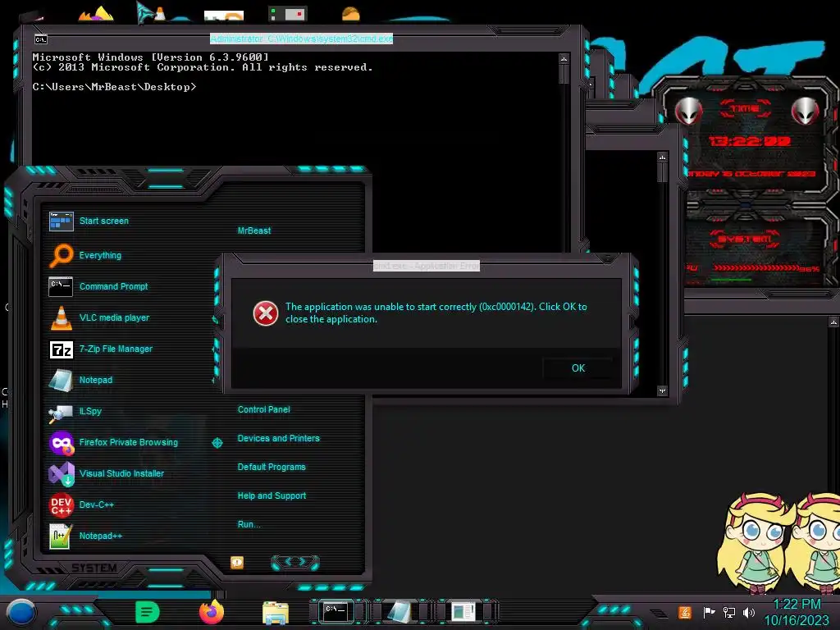The height and width of the screenshot is (630, 840).
Task: Open the green chat app in taskbar
Action: (148, 612)
